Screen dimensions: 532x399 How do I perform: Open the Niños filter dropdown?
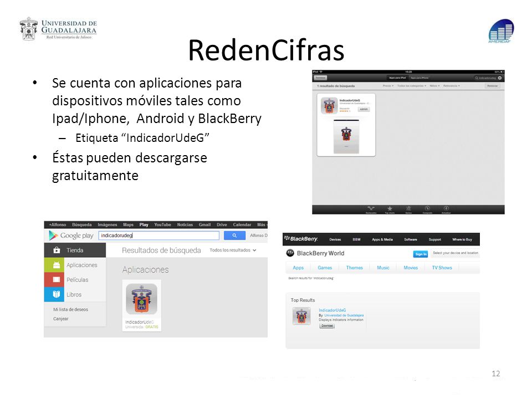434,86
